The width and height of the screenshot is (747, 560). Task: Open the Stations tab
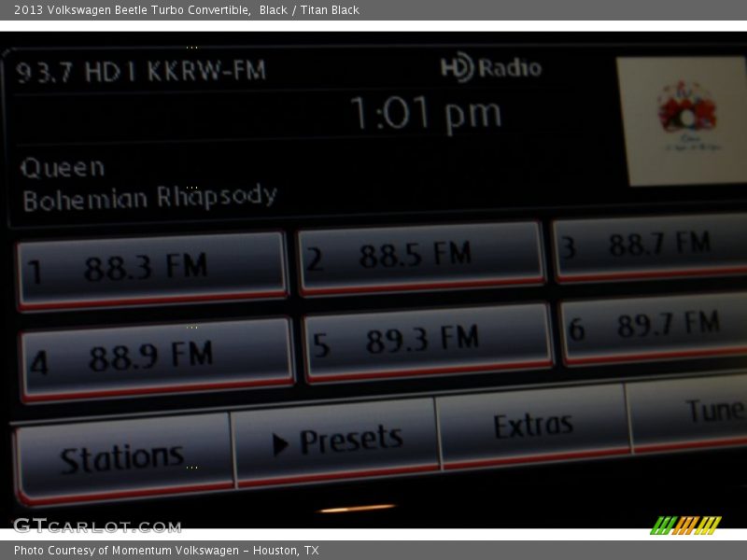point(123,457)
